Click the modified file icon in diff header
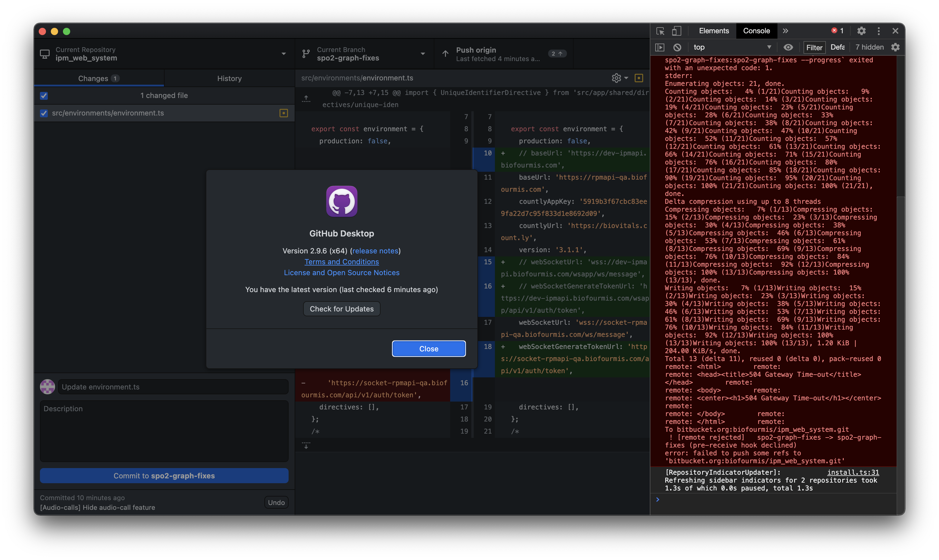Screen dimensions: 939x560 tap(639, 78)
